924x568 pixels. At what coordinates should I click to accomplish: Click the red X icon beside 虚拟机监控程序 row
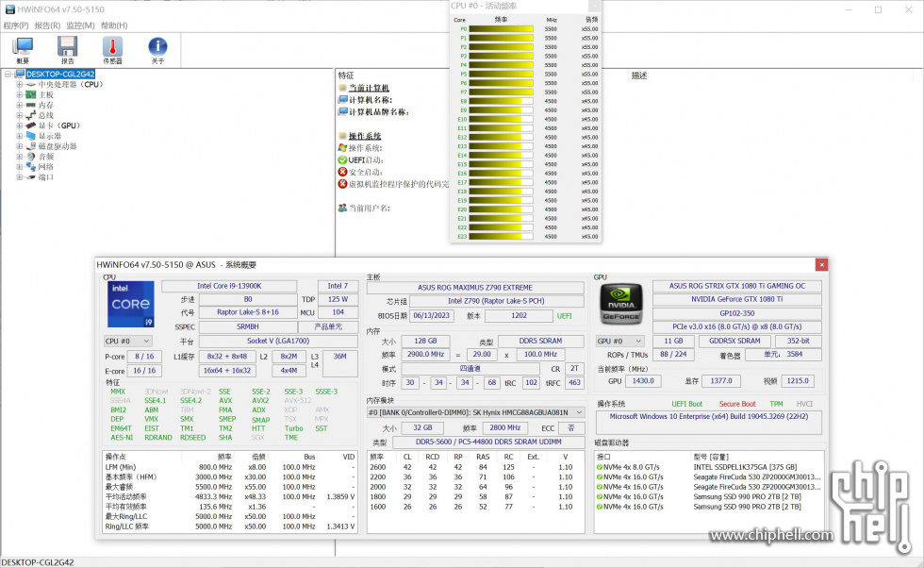(x=342, y=184)
